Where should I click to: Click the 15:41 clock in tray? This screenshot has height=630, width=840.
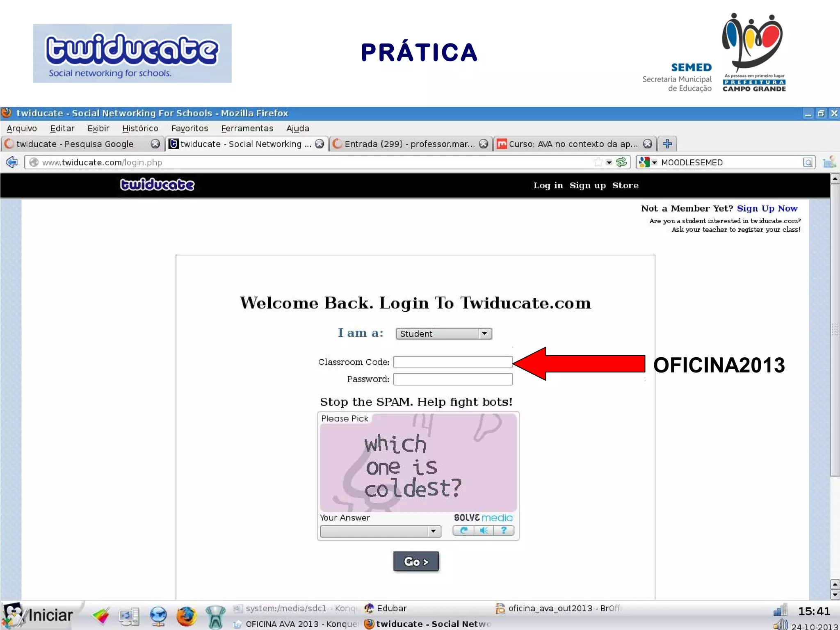point(815,612)
